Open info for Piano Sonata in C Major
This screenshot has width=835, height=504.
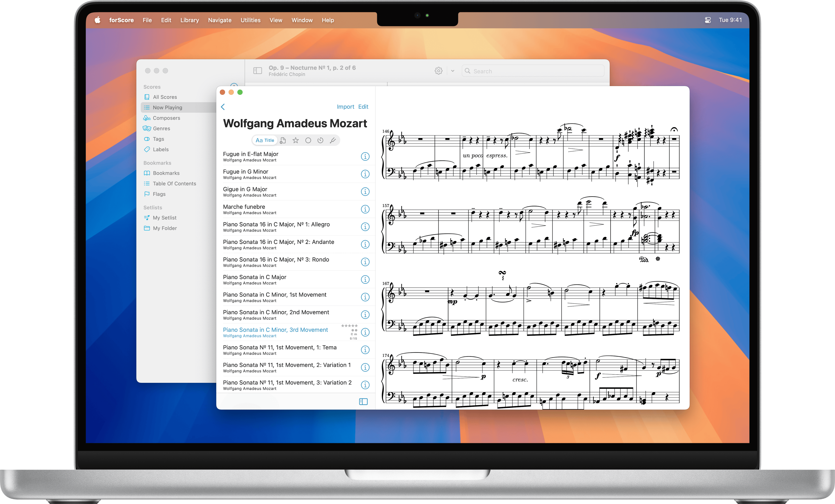click(x=365, y=279)
